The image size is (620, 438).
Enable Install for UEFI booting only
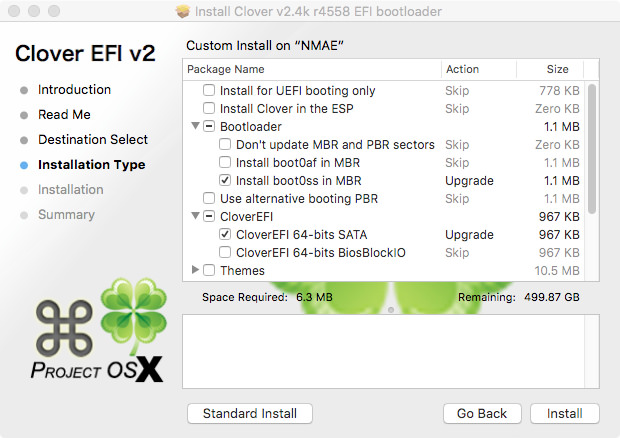[209, 90]
